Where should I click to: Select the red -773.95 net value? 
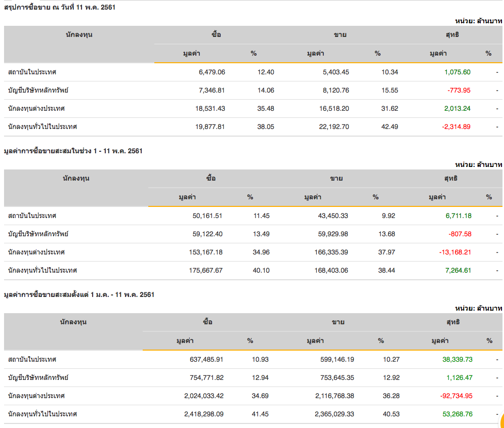pyautogui.click(x=459, y=90)
